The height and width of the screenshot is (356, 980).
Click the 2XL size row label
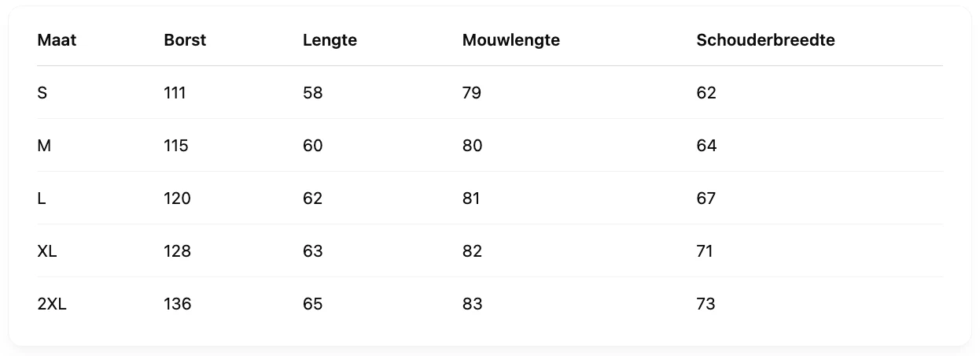point(52,304)
